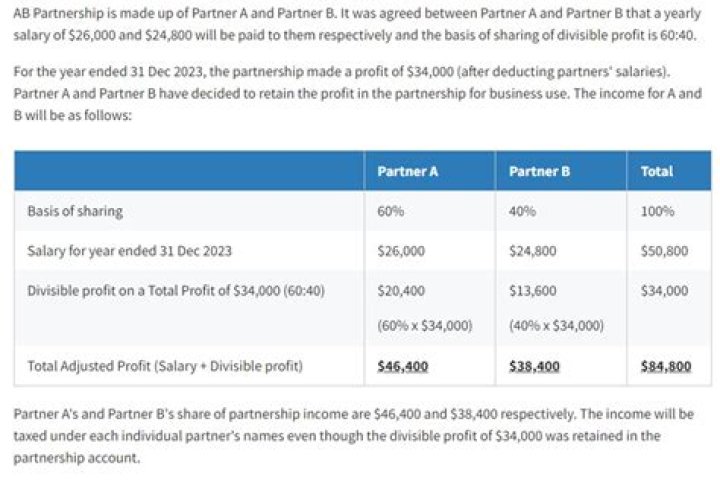Click the 100% total cell
Image resolution: width=720 pixels, height=486 pixels.
(x=658, y=211)
